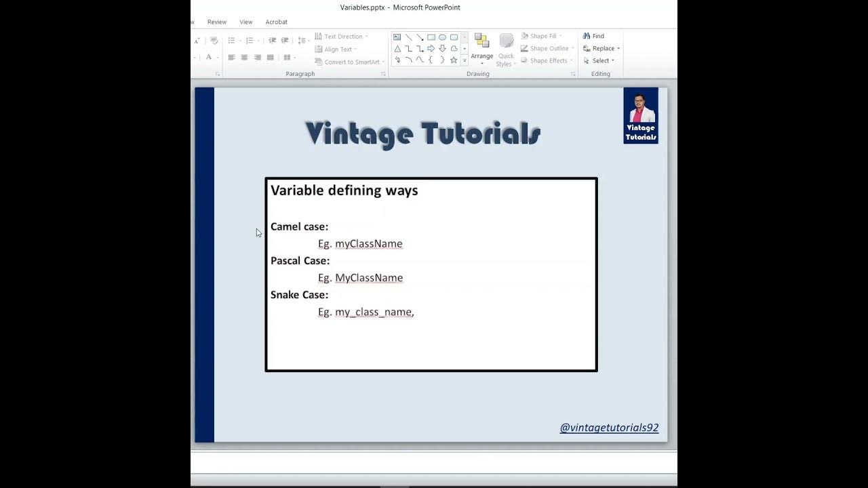Image resolution: width=868 pixels, height=488 pixels.
Task: Center the paragraph text
Action: point(244,58)
